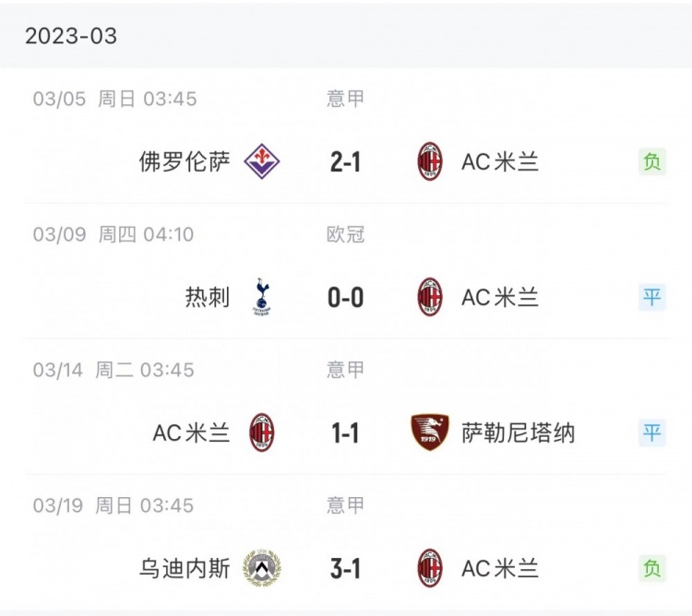Click AC Milan crest in Salernitana match

click(262, 432)
